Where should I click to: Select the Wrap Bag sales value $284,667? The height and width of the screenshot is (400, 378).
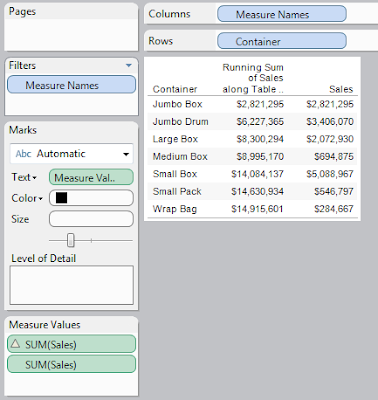click(334, 209)
